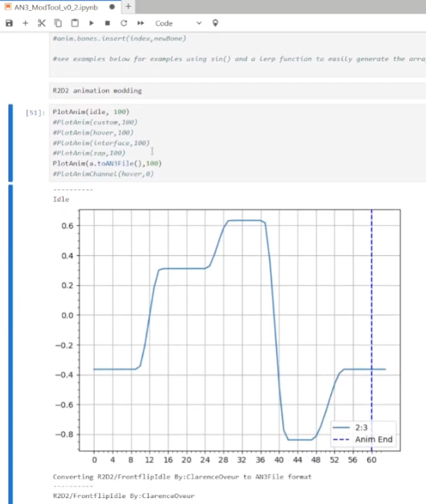This screenshot has height=504, width=426.
Task: Click the save notebook icon
Action: point(9,23)
